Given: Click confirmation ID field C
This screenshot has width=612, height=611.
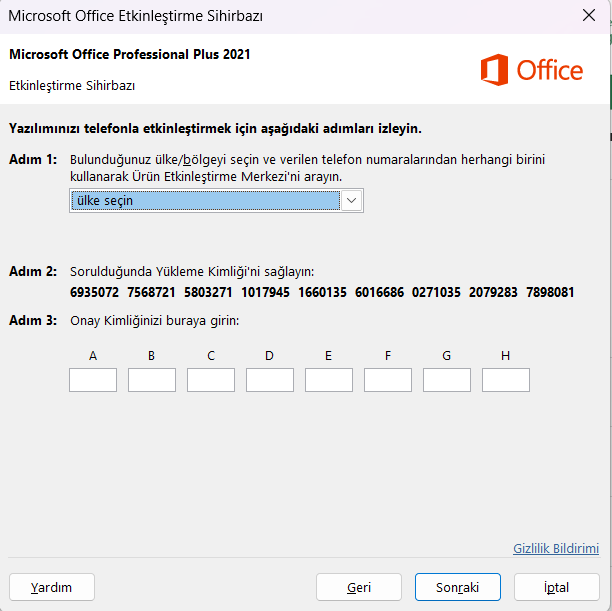Looking at the screenshot, I should [211, 380].
